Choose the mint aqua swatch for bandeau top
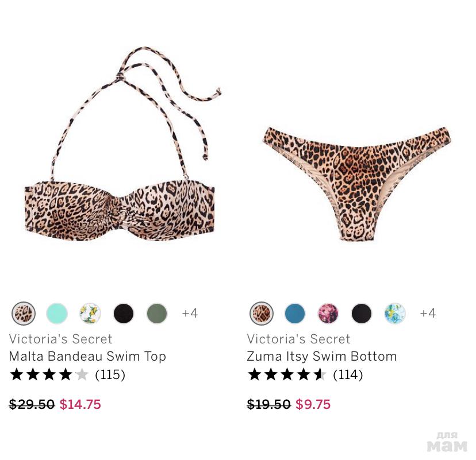Screen dimensions: 476x460 coord(57,313)
